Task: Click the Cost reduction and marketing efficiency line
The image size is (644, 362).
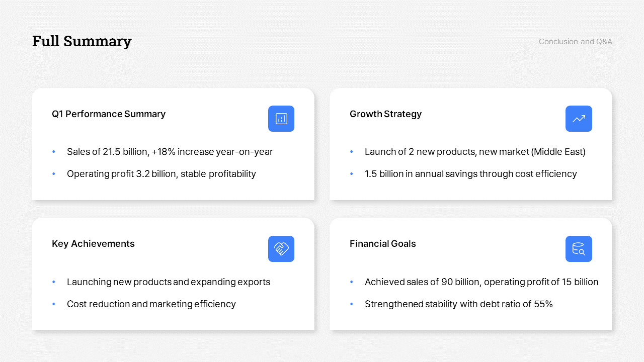Action: (151, 304)
